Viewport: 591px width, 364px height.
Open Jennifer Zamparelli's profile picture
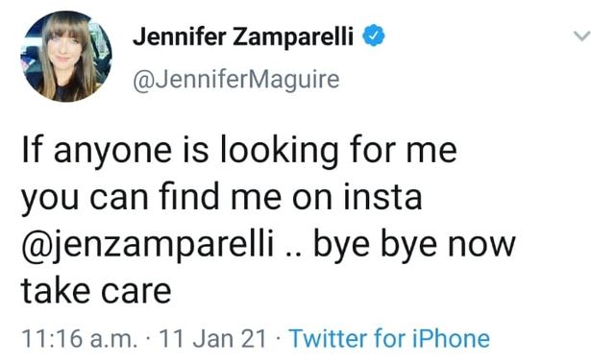click(65, 57)
